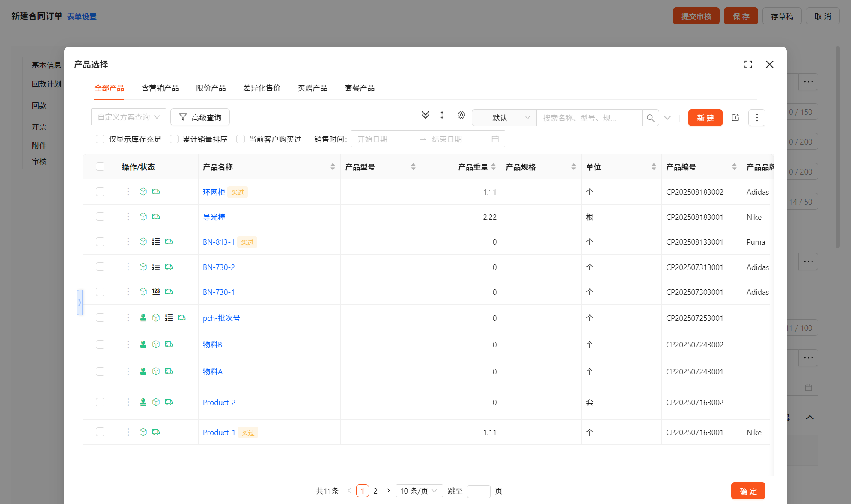This screenshot has height=504, width=851.
Task: Close the 产品选择 dialog
Action: pyautogui.click(x=769, y=65)
